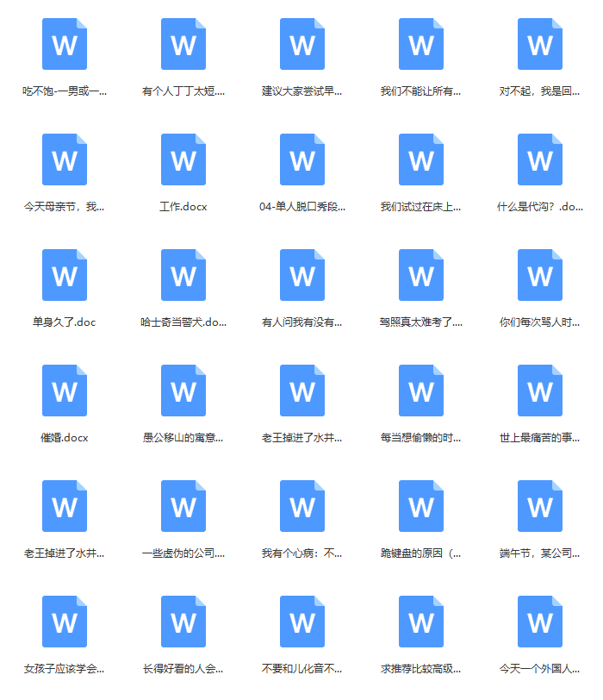Pick the Word icon above 对不起,我是回...
The width and height of the screenshot is (603, 700).
click(x=540, y=44)
